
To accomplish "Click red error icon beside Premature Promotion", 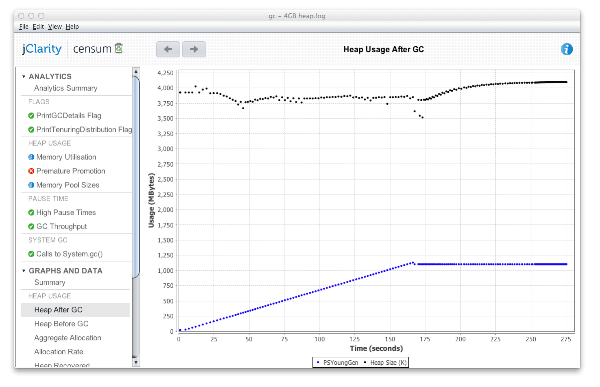I will tap(31, 171).
